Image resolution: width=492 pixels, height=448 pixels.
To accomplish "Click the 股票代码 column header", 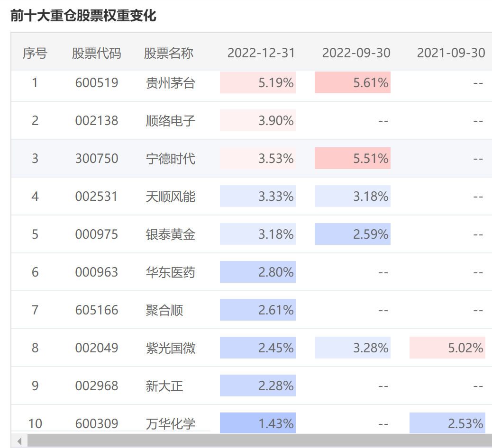I will [x=96, y=53].
